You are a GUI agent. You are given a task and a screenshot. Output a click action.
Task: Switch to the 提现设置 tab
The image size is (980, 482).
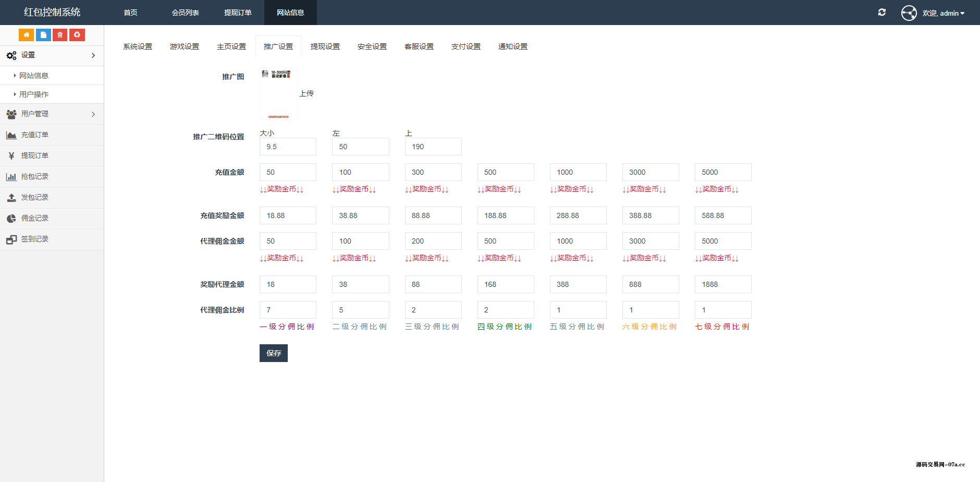click(x=325, y=46)
